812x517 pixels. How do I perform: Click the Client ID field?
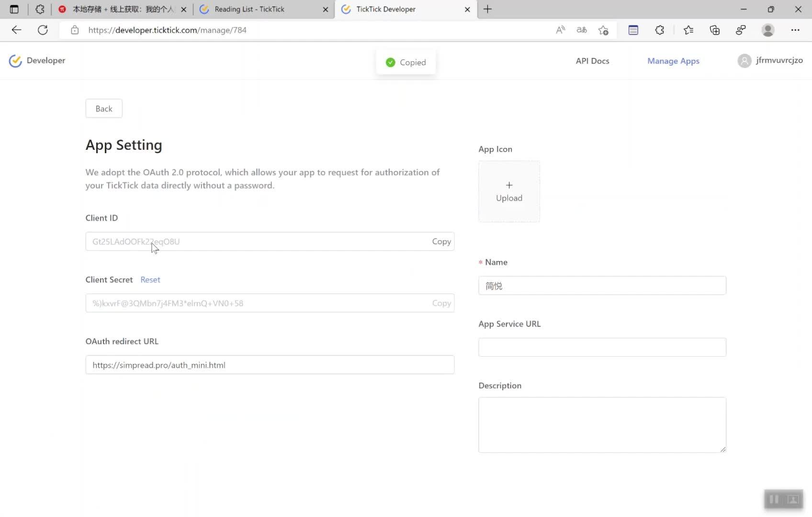pos(270,242)
